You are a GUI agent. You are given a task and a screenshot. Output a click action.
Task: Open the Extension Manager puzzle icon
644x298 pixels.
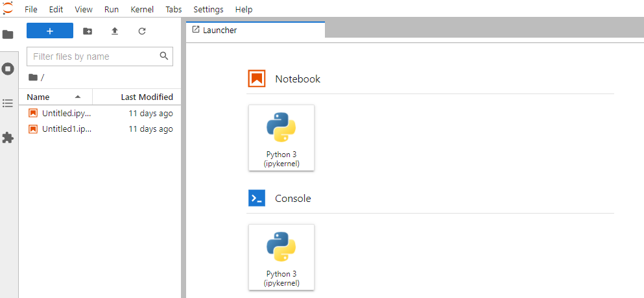[8, 138]
